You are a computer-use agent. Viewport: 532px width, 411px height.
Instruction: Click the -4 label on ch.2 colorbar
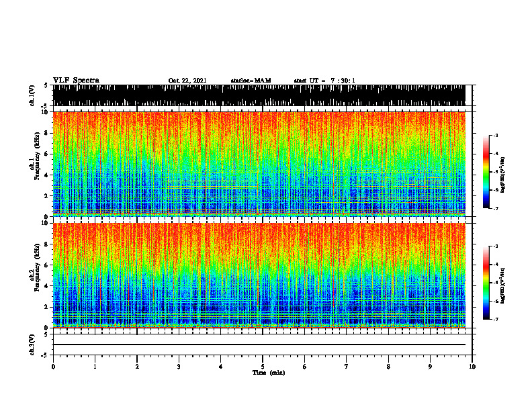pos(495,265)
